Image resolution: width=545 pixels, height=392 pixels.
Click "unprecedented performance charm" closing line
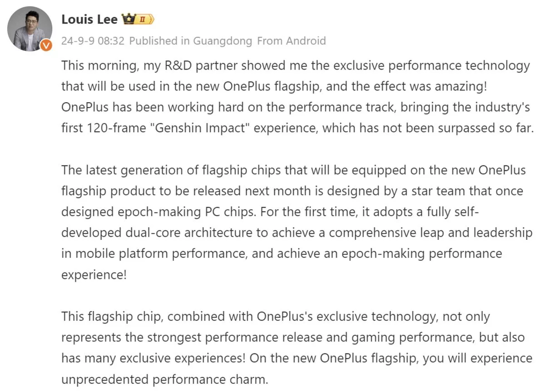pyautogui.click(x=164, y=379)
